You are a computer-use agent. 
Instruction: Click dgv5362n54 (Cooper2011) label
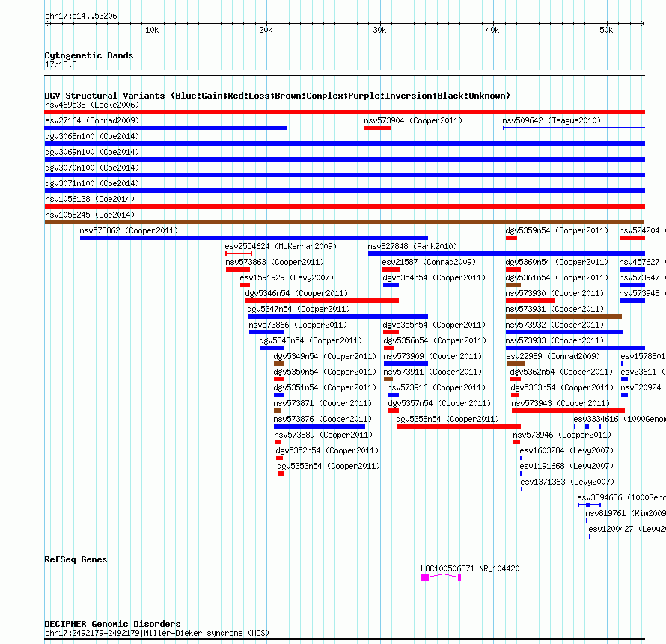tap(561, 372)
